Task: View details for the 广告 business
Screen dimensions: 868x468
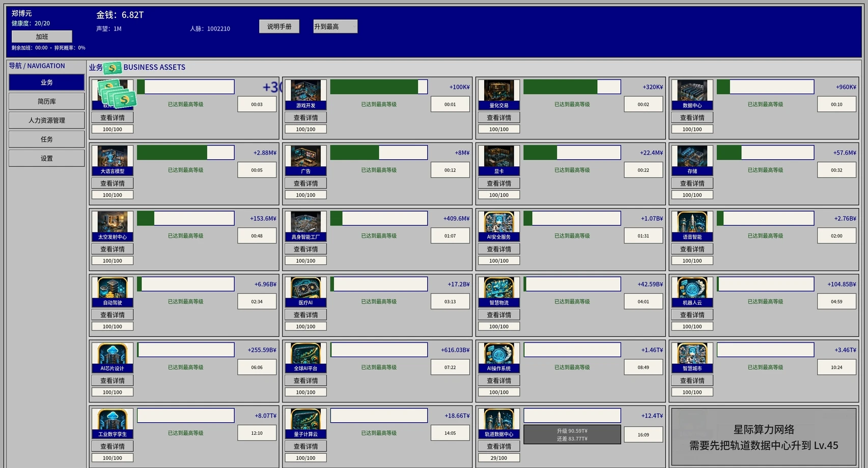Action: click(305, 183)
